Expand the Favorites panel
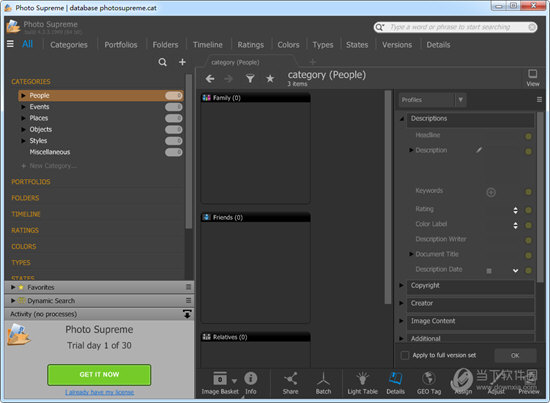This screenshot has width=550, height=403. click(x=13, y=287)
